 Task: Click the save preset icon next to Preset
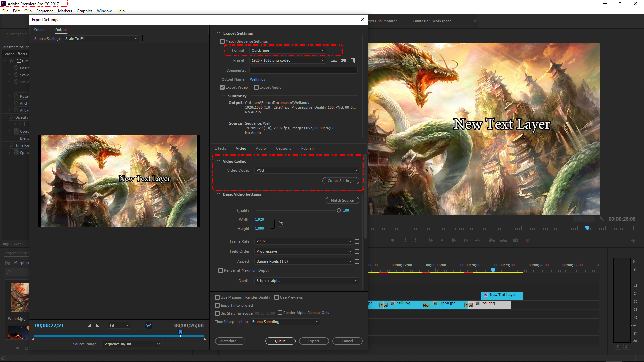[x=333, y=60]
